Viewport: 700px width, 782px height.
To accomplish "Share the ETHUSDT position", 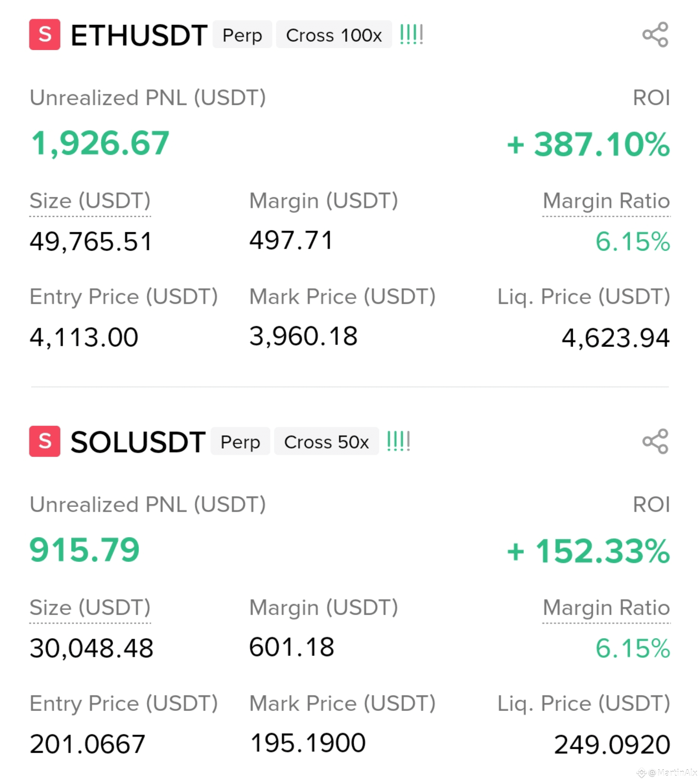I will coord(655,35).
